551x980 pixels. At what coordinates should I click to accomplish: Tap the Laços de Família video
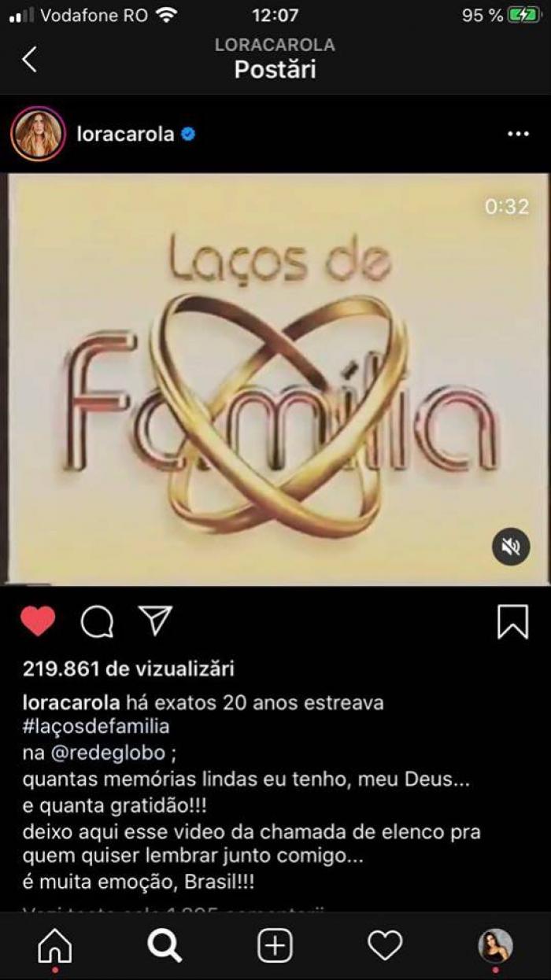click(275, 379)
